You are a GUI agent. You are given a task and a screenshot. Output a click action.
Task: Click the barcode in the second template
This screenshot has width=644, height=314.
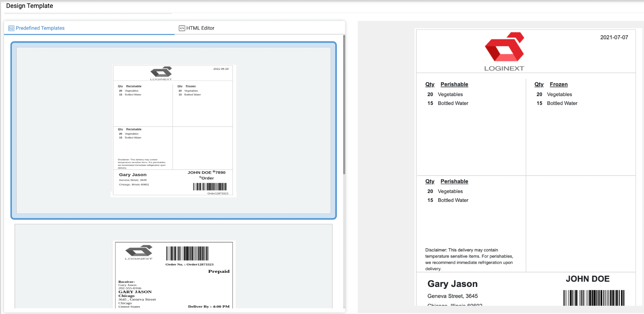[x=187, y=254]
